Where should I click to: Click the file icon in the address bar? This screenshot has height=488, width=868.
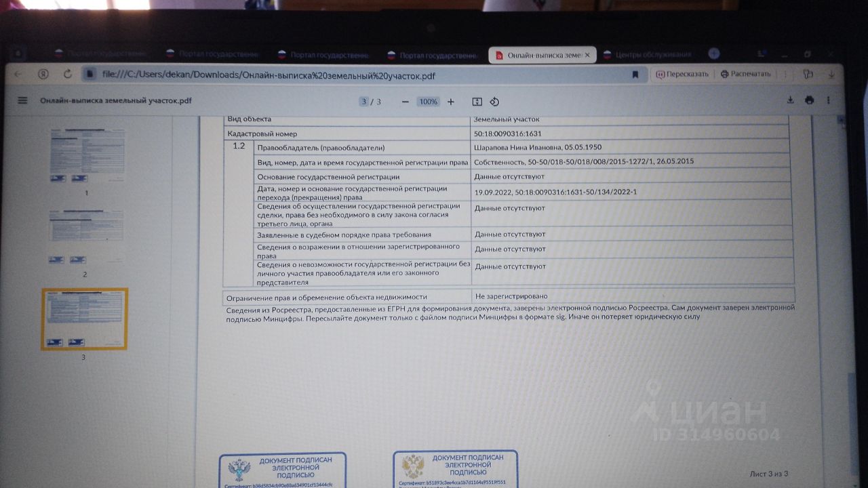point(90,75)
